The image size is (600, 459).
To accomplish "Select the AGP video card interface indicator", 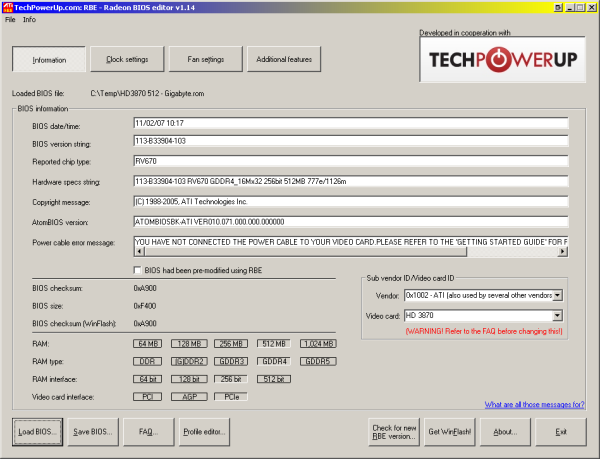I will pyautogui.click(x=189, y=397).
